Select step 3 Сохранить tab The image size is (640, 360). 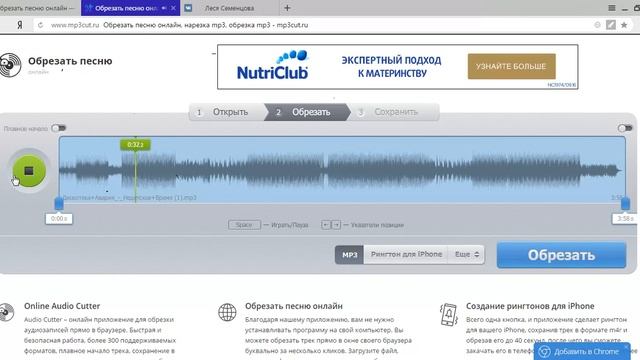(394, 112)
